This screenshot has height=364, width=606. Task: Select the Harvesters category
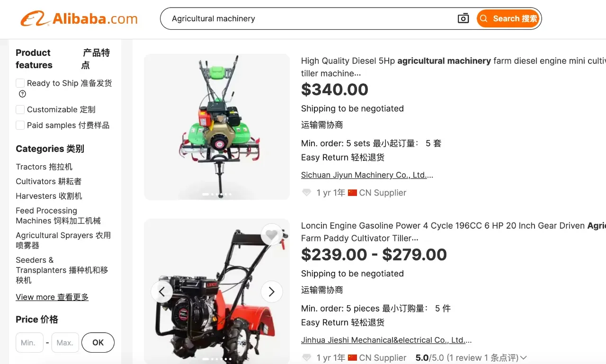tap(49, 196)
